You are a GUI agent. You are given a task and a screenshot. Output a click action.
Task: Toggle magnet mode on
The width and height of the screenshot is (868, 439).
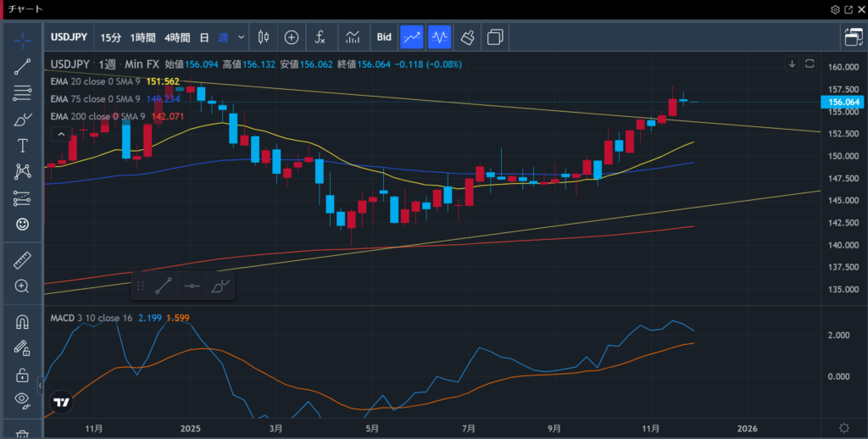tap(23, 322)
